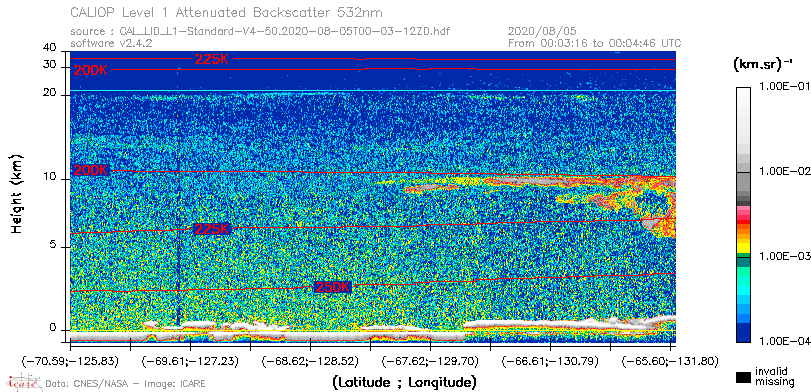Click the coordinate label '(-70.59;-125.83)'
This screenshot has height=392, width=811.
[70, 361]
